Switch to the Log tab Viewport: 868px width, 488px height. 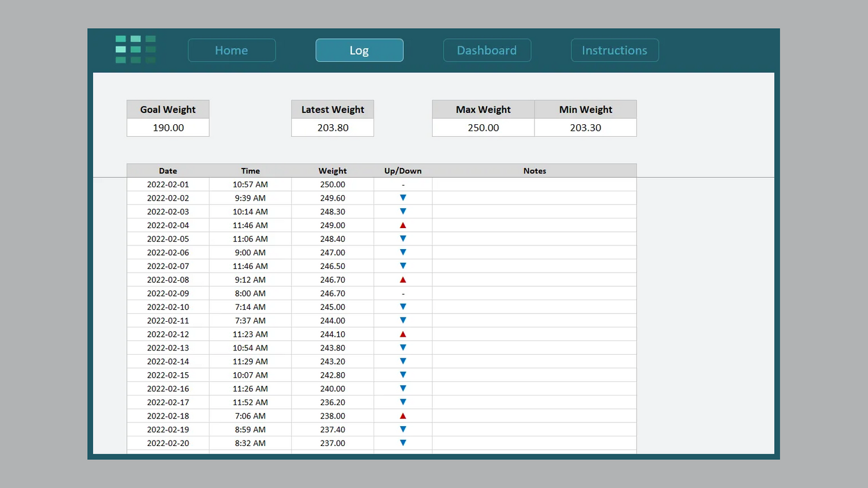[x=359, y=50]
